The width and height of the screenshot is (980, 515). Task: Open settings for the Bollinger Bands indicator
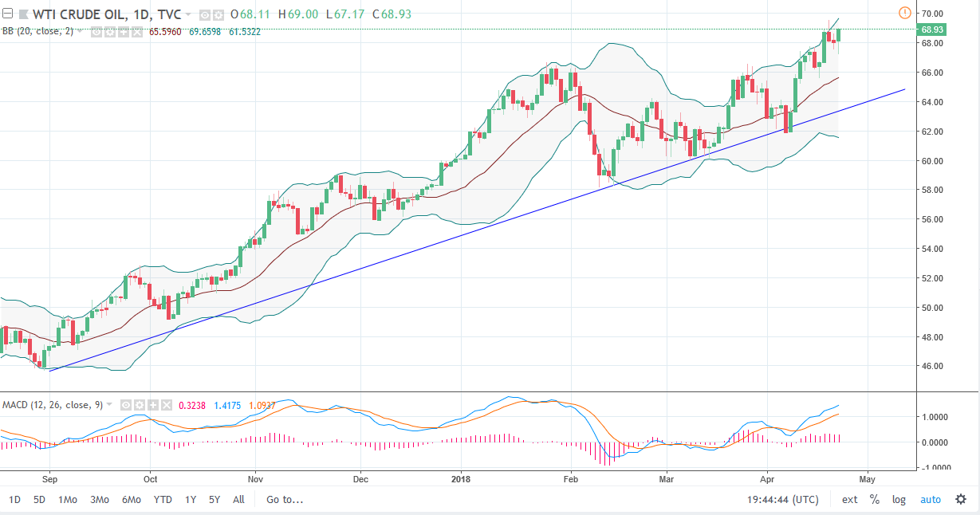tap(109, 30)
